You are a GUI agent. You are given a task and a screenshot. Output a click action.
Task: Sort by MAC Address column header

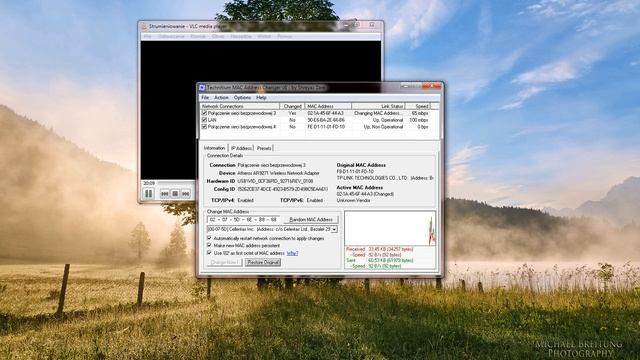(x=328, y=106)
